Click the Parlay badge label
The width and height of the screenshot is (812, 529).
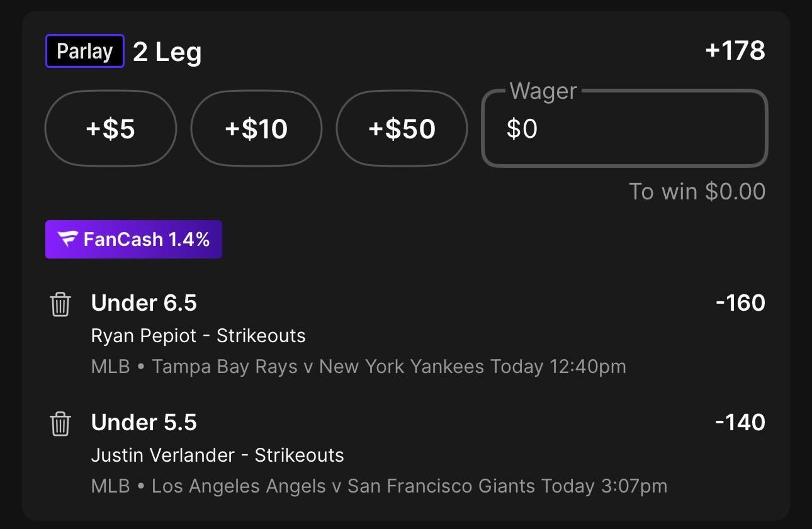tap(85, 51)
